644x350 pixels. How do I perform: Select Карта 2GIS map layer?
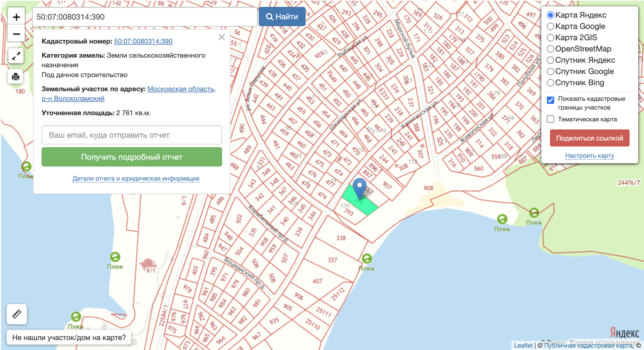pos(550,38)
